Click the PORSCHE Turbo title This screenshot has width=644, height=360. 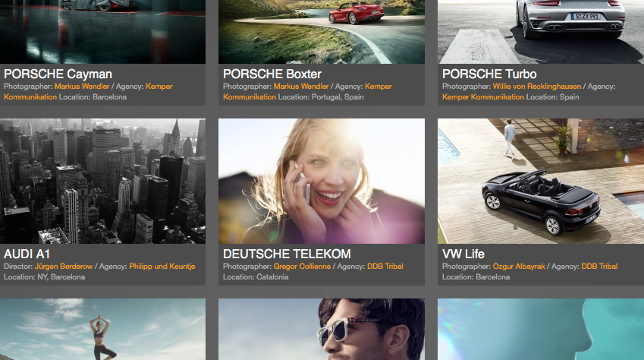(489, 74)
